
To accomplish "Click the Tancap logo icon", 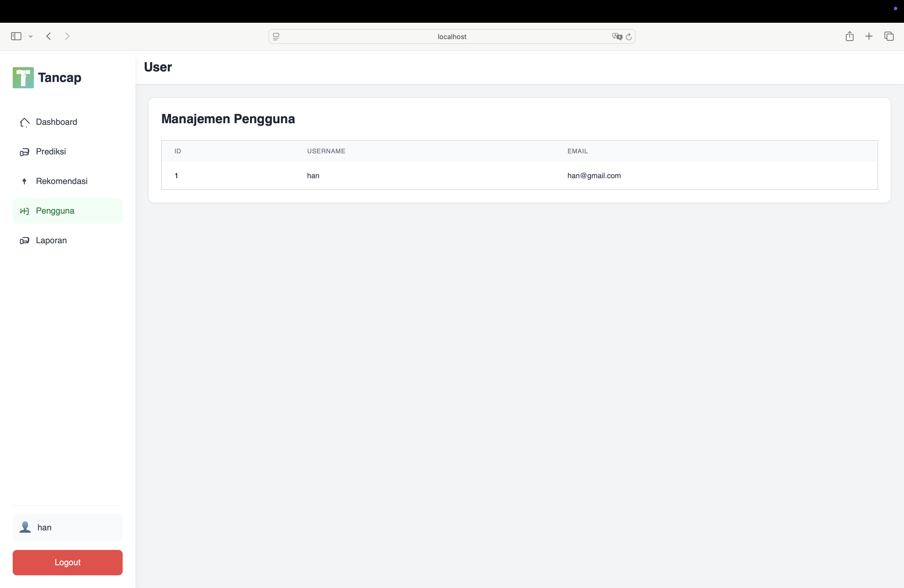I will tap(23, 77).
